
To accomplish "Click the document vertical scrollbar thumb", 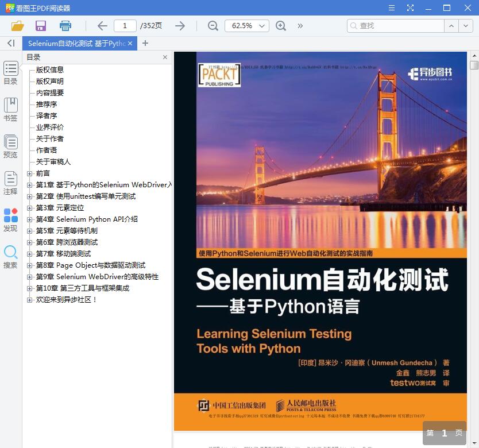I will pos(474,65).
